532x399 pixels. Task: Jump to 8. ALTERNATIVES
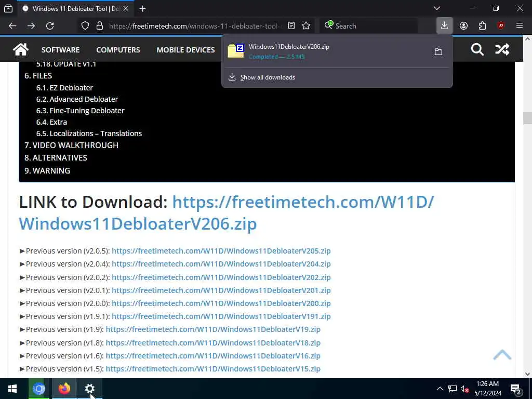click(x=56, y=158)
